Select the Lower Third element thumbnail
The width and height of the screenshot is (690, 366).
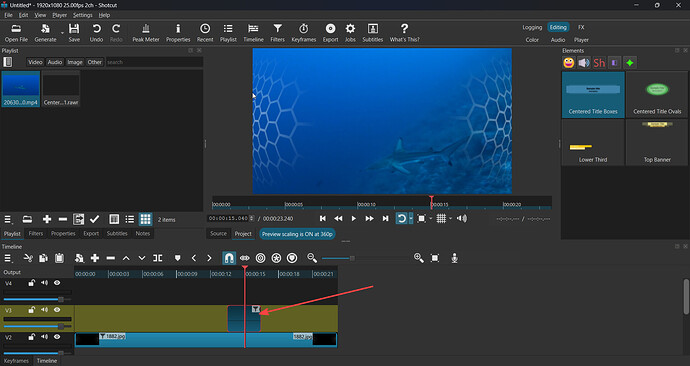(x=593, y=143)
